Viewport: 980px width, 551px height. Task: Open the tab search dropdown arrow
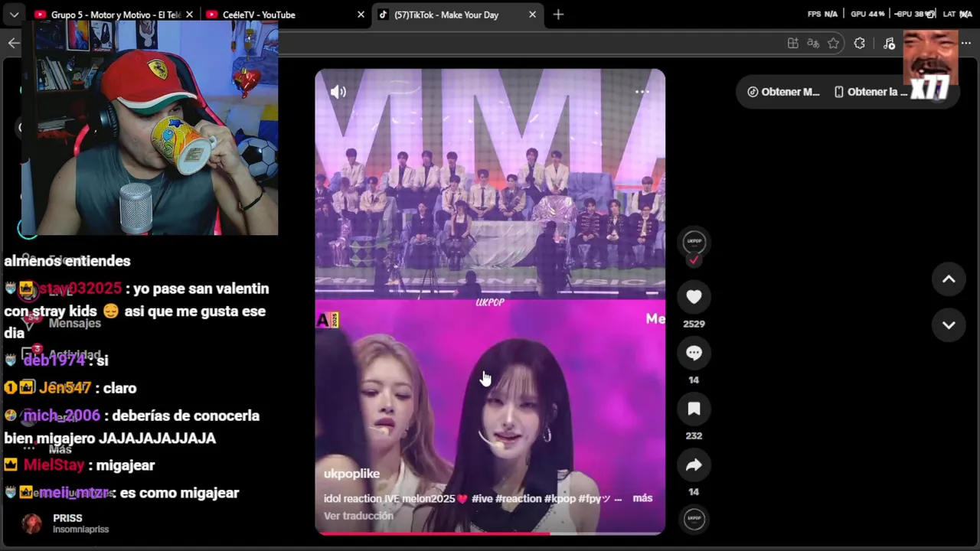click(14, 15)
